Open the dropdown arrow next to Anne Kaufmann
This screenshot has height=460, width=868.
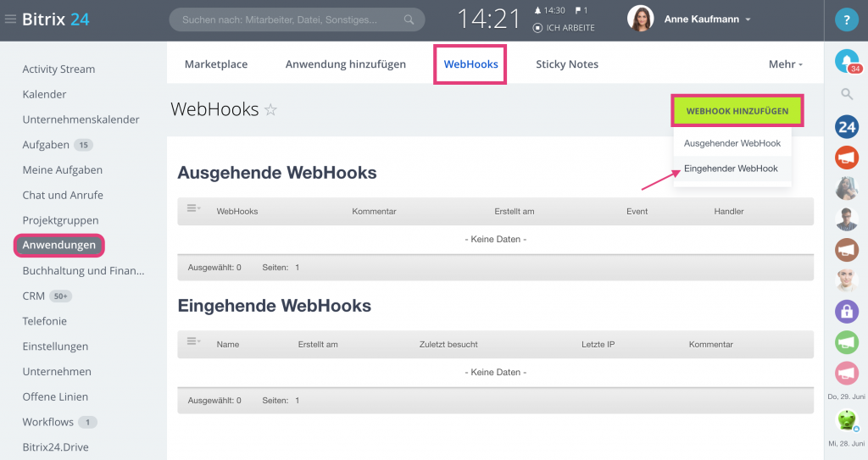pos(748,19)
